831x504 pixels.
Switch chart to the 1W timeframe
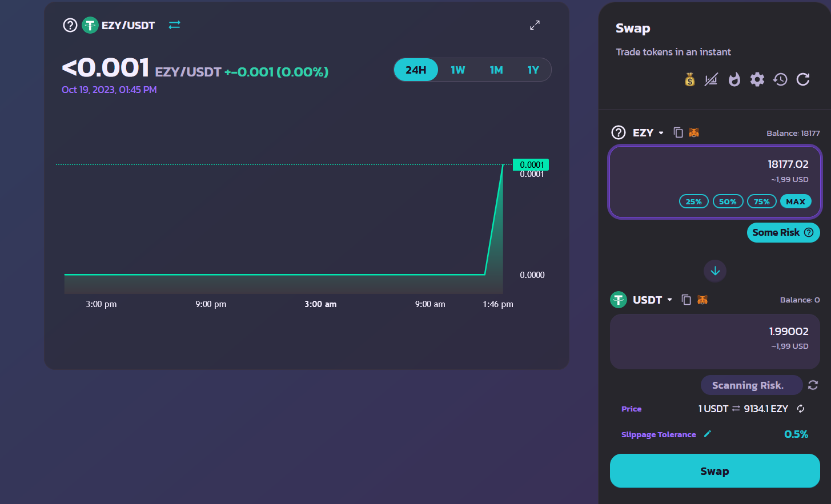pyautogui.click(x=457, y=70)
